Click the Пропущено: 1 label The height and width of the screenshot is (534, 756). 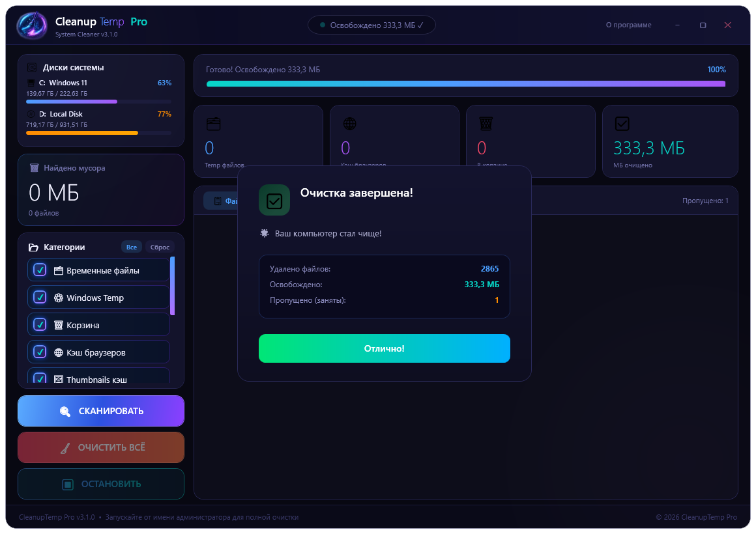point(705,201)
